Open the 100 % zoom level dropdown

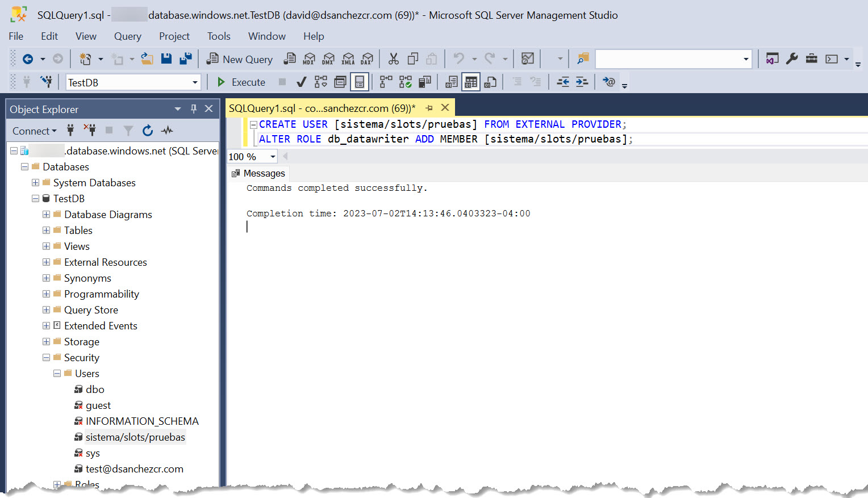tap(273, 157)
